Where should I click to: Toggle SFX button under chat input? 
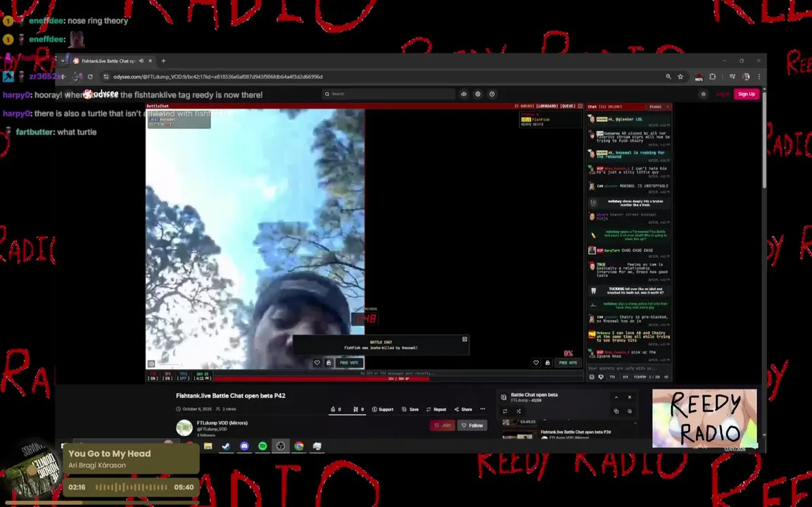[x=625, y=377]
